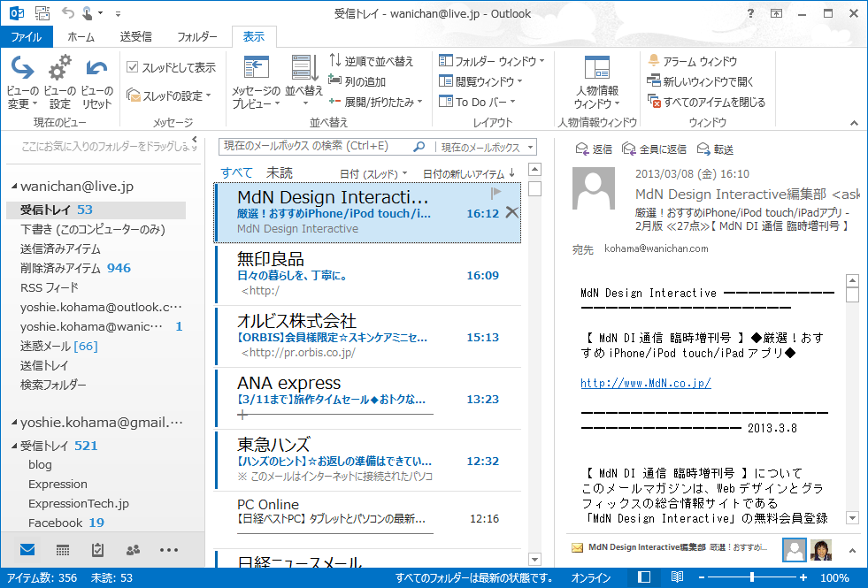The width and height of the screenshot is (868, 588).
Task: Click 列の追加 (Add Columns)
Action: point(357,81)
